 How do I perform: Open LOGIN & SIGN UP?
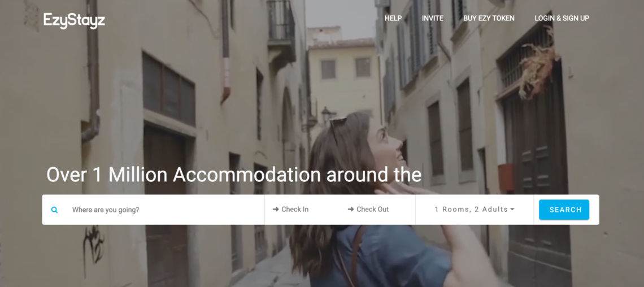pyautogui.click(x=562, y=18)
